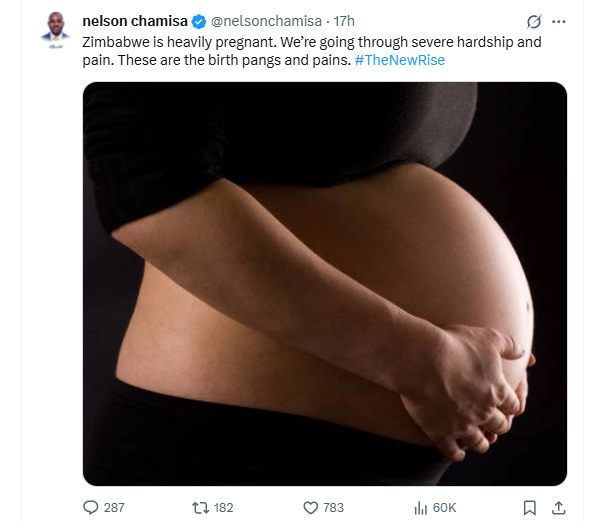The height and width of the screenshot is (521, 608).
Task: Open the @nelsonchamisa handle link
Action: (266, 21)
